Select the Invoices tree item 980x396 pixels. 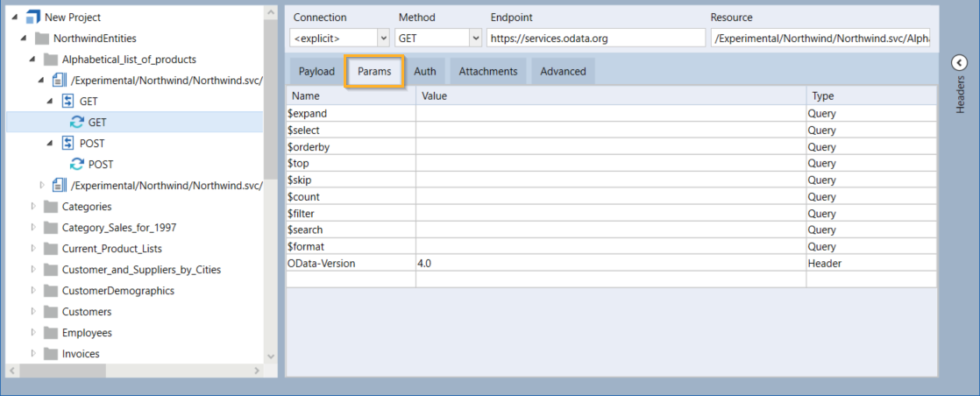(x=81, y=354)
